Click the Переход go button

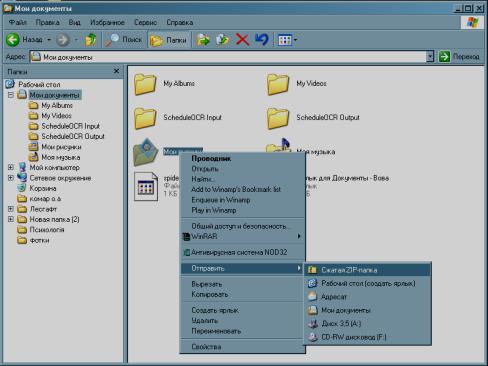[x=459, y=57]
